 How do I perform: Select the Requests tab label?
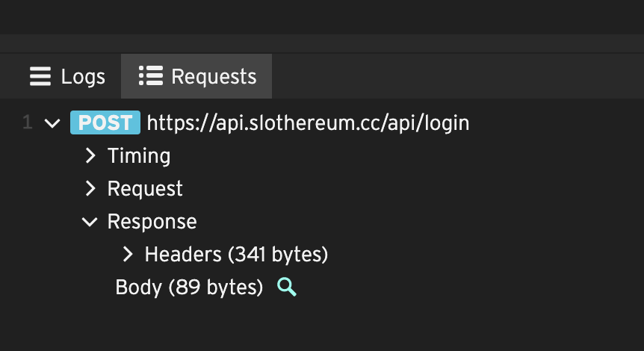pos(214,76)
